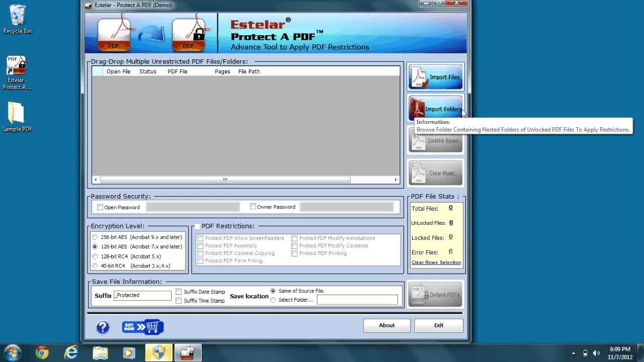The width and height of the screenshot is (644, 362).
Task: Click the security shield taskbar item
Action: tap(158, 353)
